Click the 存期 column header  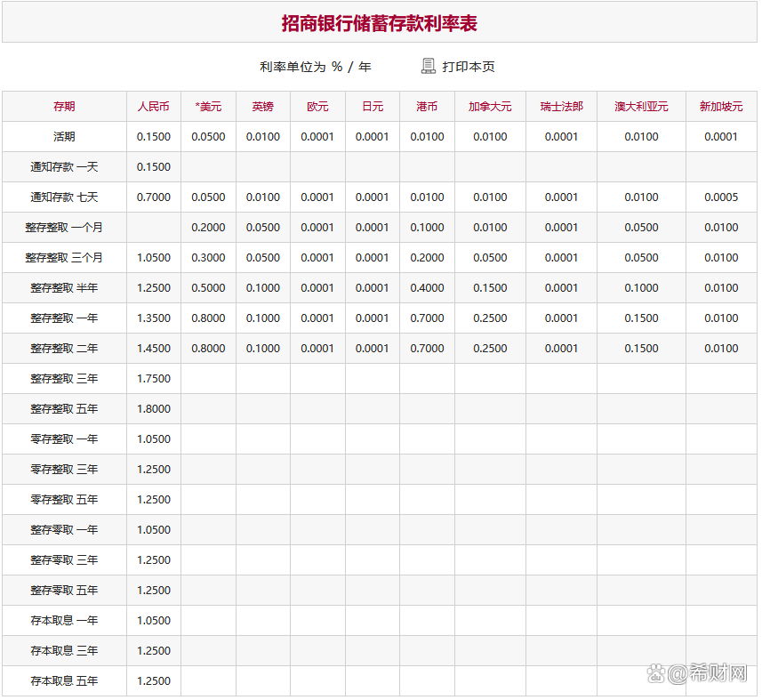point(64,107)
